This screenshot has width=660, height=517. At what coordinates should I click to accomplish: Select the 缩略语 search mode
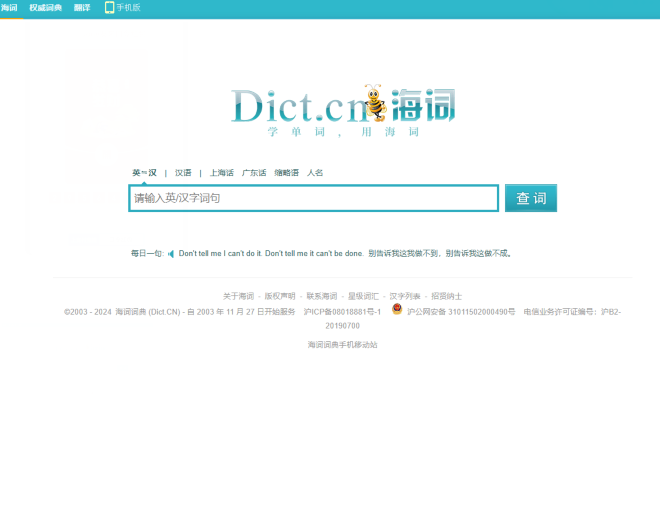coord(286,173)
